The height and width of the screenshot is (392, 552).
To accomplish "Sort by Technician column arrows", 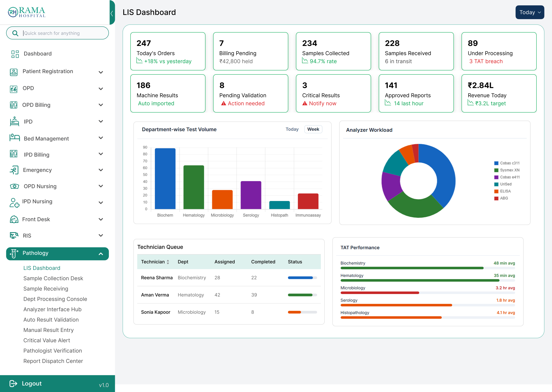I will tap(168, 262).
